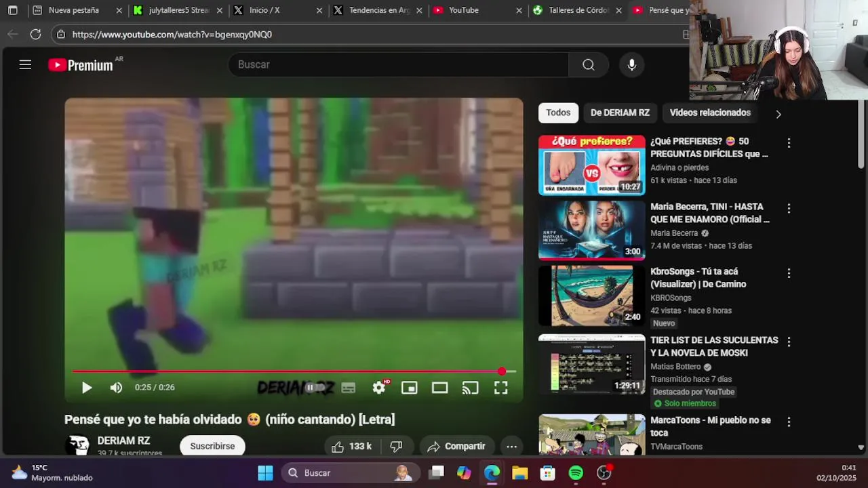
Task: Reload the page in the browser
Action: 35,34
